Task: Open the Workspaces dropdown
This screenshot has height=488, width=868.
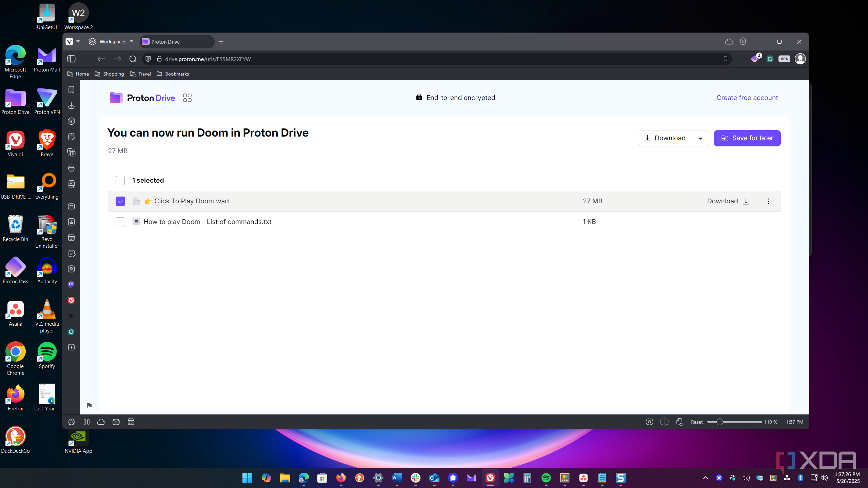Action: point(111,41)
